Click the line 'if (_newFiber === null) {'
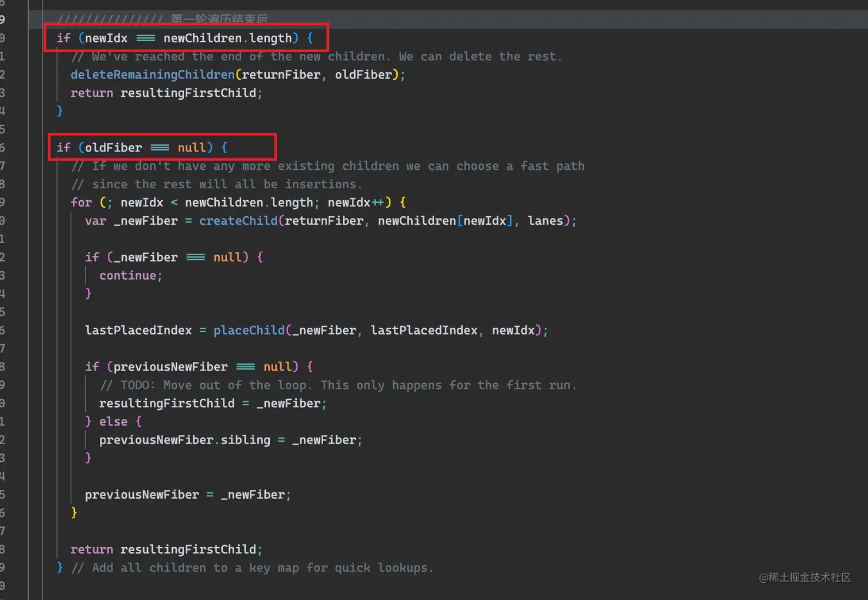The width and height of the screenshot is (868, 600). (174, 258)
